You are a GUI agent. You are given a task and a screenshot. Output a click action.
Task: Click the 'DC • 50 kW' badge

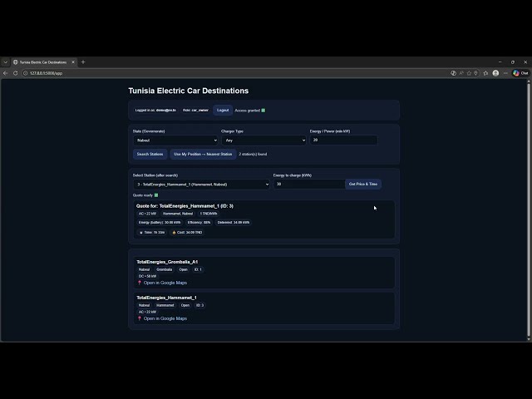point(148,276)
